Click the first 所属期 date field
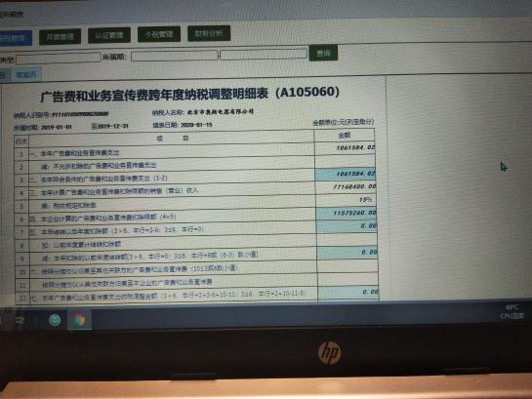This screenshot has width=532, height=399. [175, 56]
